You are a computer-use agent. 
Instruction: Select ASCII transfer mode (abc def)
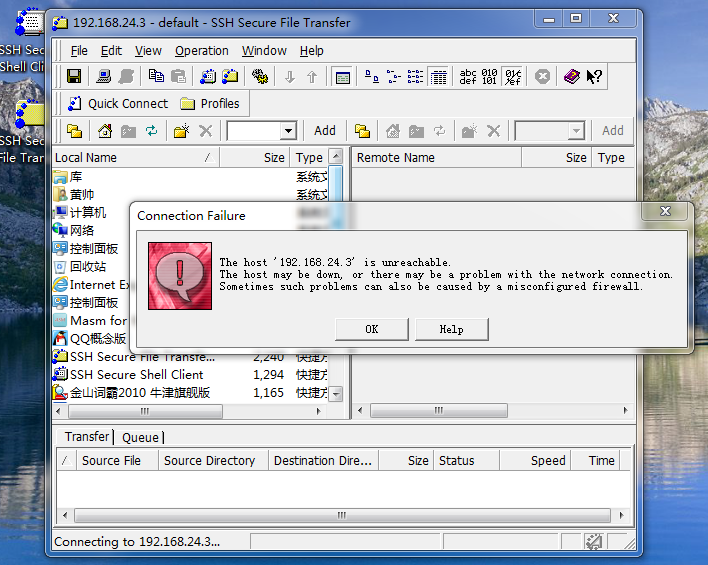468,77
